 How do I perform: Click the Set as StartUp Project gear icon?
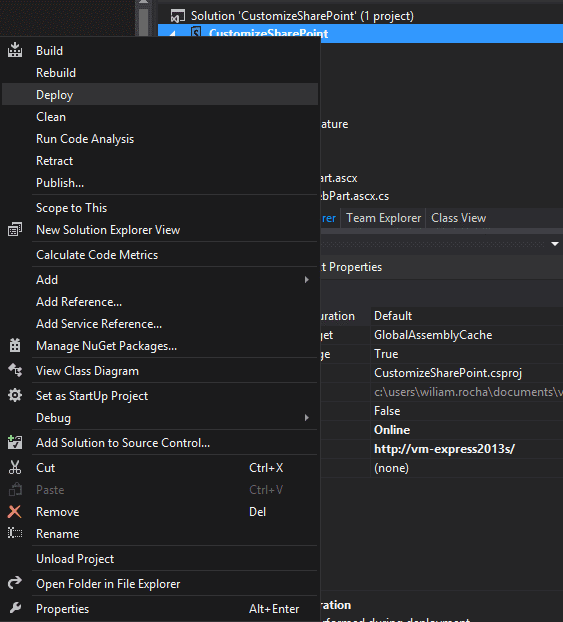pyautogui.click(x=15, y=395)
